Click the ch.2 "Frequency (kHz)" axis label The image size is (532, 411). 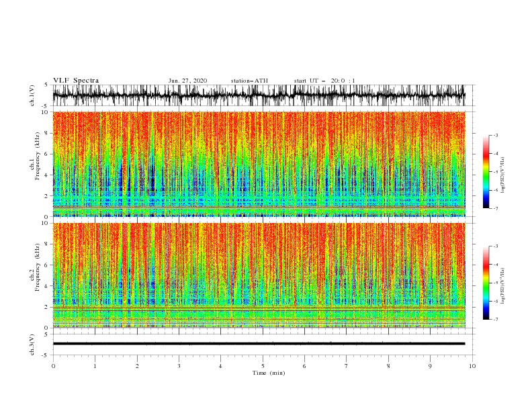point(38,267)
